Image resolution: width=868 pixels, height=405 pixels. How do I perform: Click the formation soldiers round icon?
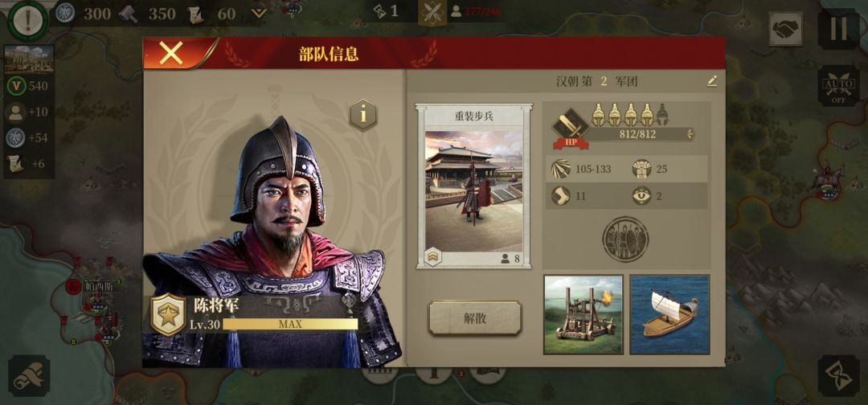point(625,239)
